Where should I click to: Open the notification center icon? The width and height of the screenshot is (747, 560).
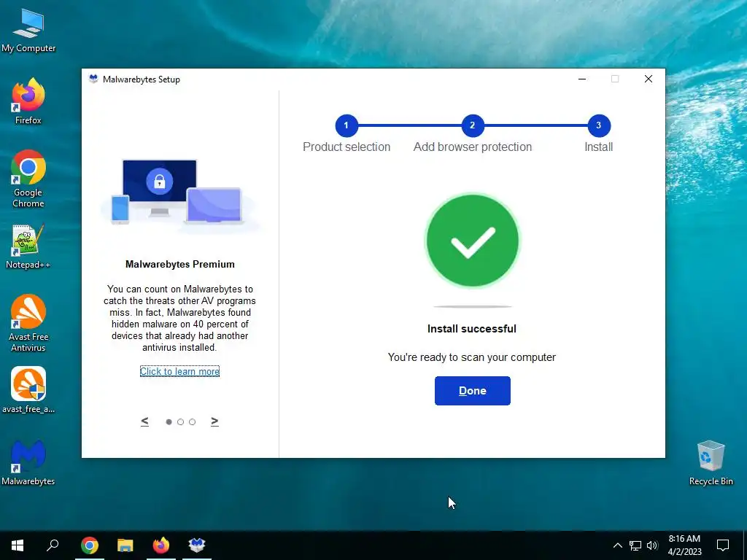(x=723, y=545)
